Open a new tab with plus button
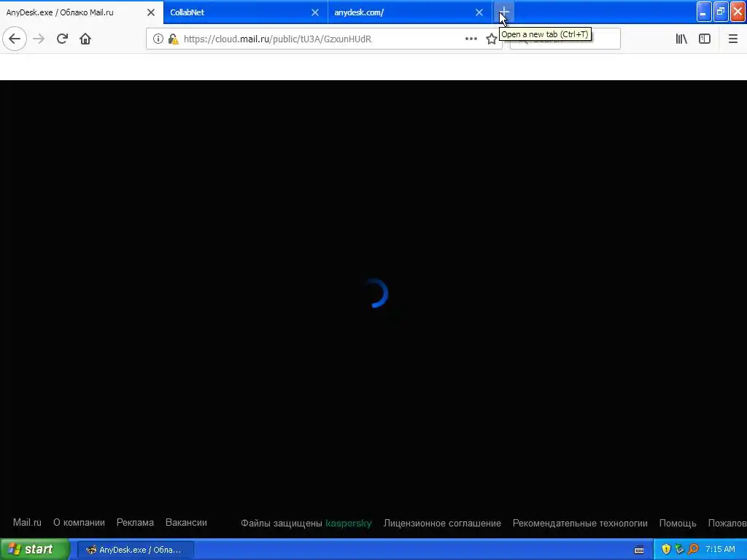 pyautogui.click(x=504, y=12)
